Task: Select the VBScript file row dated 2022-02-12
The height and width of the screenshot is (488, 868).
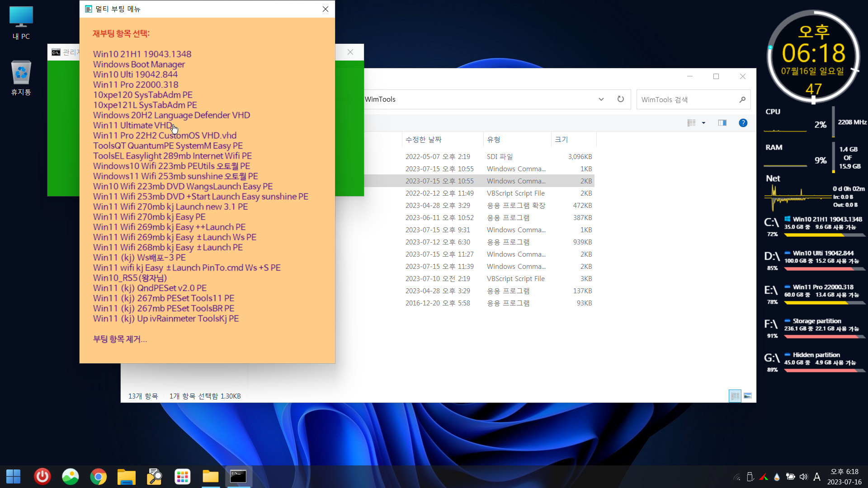Action: click(x=479, y=193)
